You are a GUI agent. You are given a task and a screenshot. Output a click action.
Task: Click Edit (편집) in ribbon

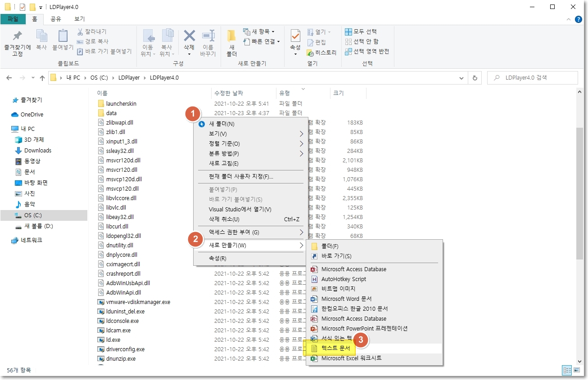(x=317, y=42)
